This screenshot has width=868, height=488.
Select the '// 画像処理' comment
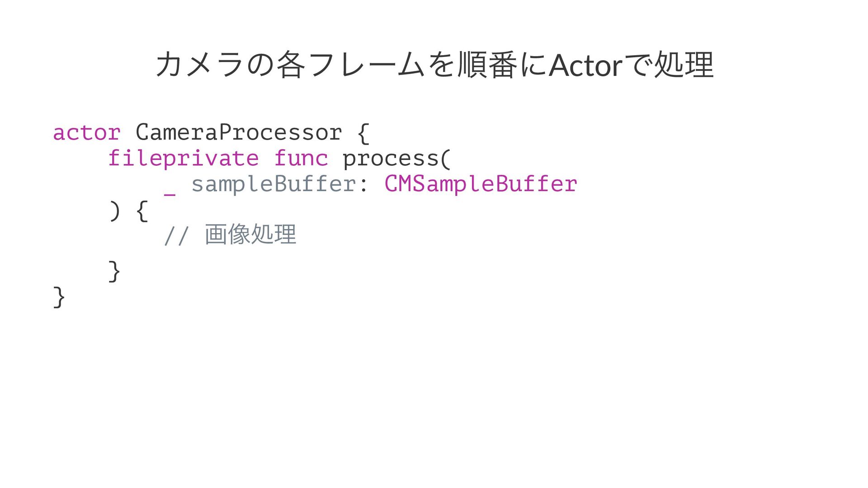[x=230, y=235]
